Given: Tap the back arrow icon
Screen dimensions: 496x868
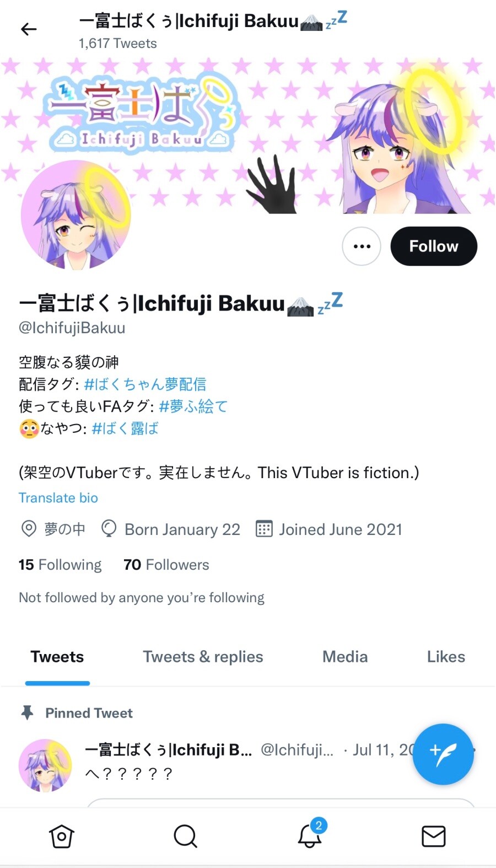Looking at the screenshot, I should tap(29, 29).
